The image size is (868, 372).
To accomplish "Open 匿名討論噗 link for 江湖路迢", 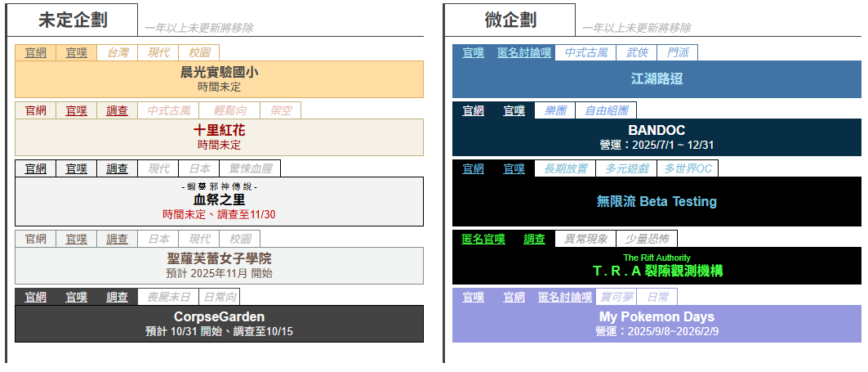I will pos(524,52).
